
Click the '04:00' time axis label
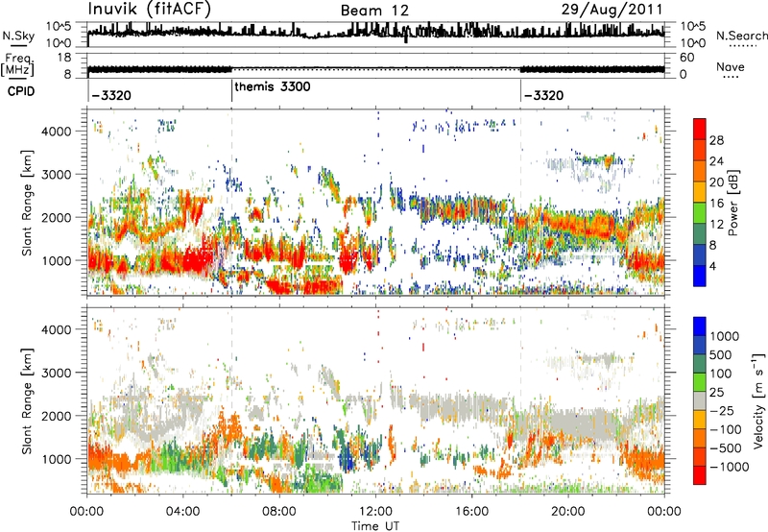[x=183, y=512]
